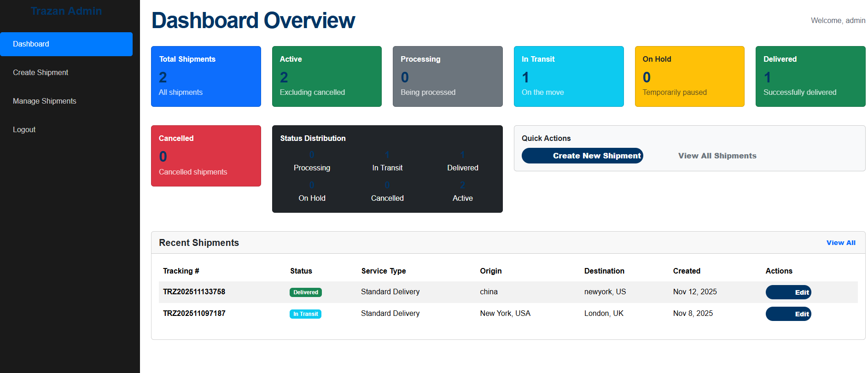The width and height of the screenshot is (868, 373).
Task: Click the Tracking # column header
Action: 181,271
